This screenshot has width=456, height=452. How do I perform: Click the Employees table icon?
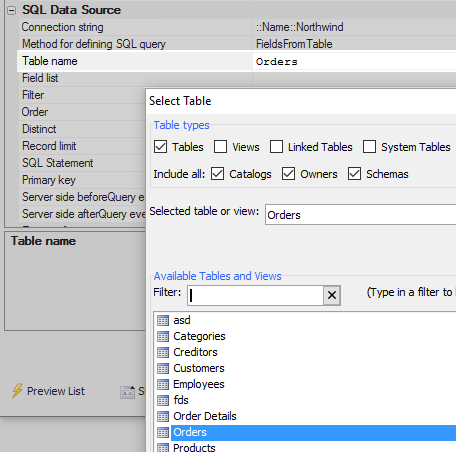[x=163, y=385]
